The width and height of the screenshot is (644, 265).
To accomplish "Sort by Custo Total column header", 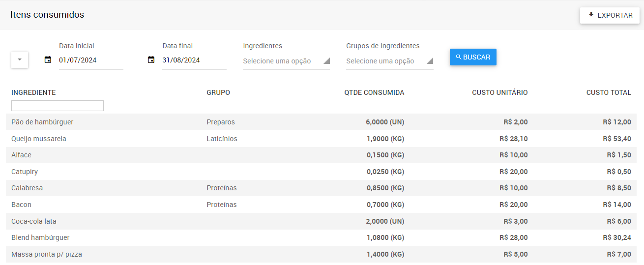I will coord(608,92).
